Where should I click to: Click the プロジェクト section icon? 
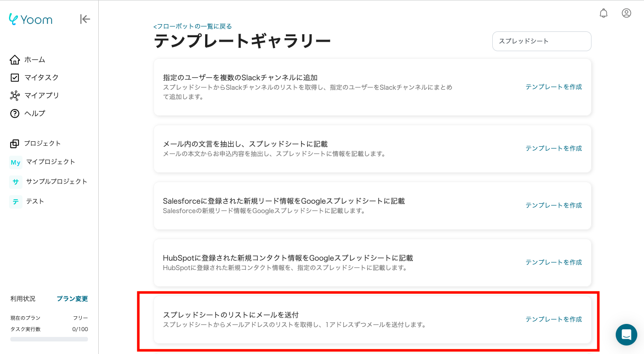(x=15, y=144)
